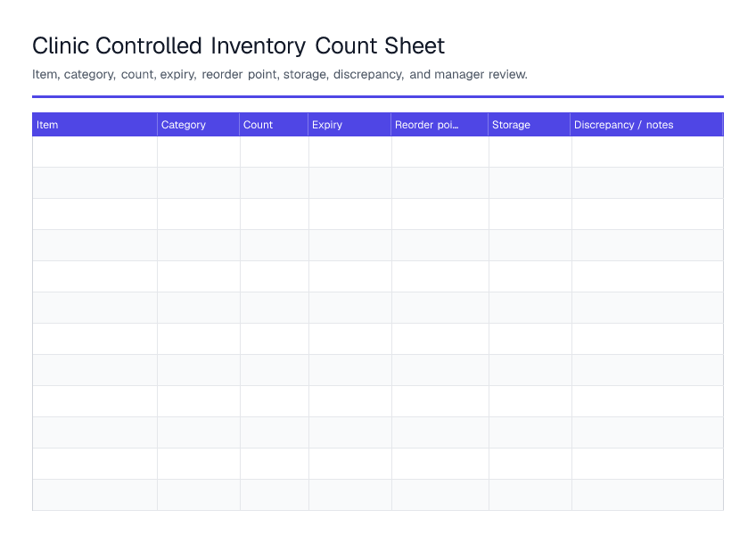Click the Expiry column header
Viewport: 756px width, 535px height.
point(349,125)
